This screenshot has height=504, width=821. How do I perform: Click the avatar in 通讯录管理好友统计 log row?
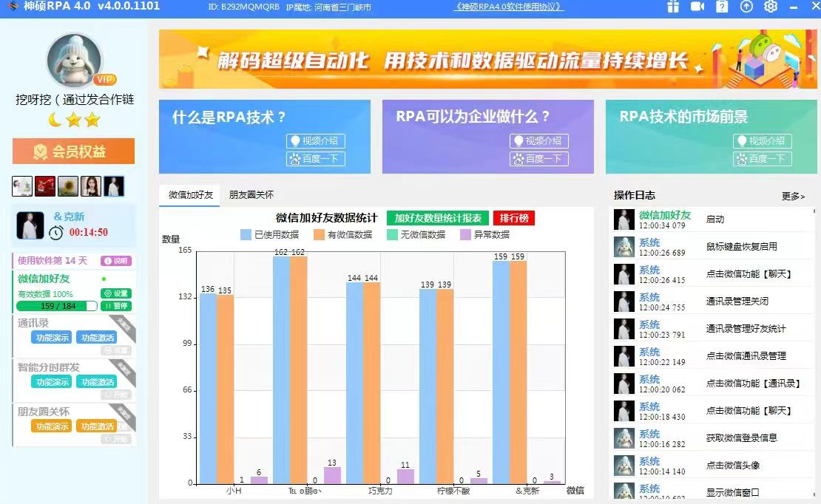(624, 329)
